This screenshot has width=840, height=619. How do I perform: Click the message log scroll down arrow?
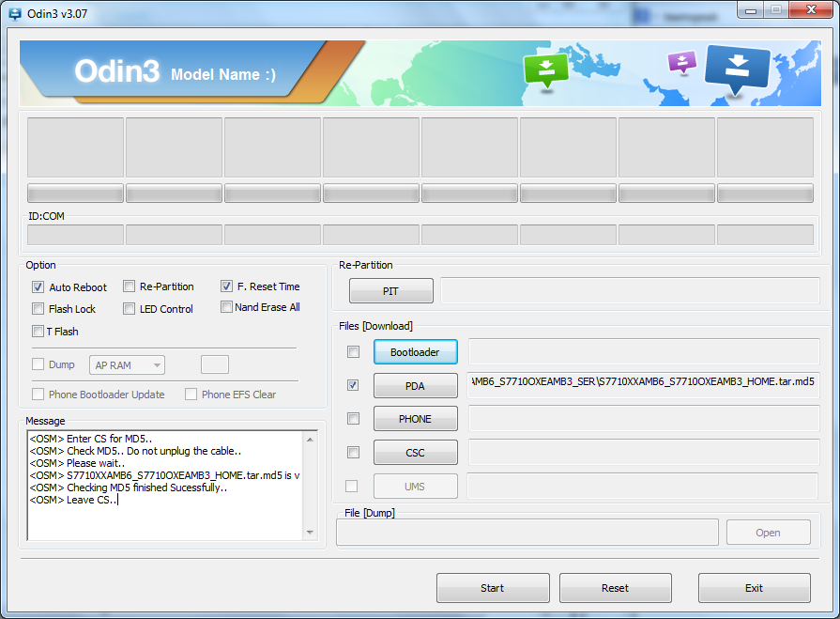pyautogui.click(x=310, y=533)
